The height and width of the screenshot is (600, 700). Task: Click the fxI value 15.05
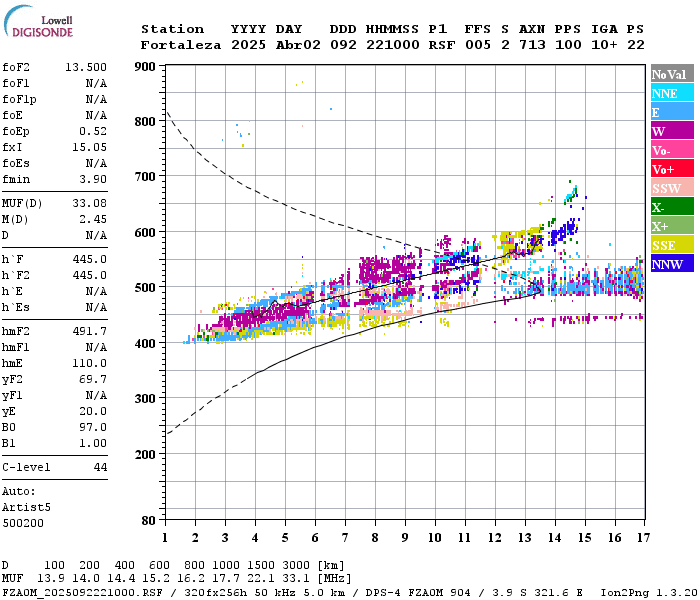pos(89,147)
